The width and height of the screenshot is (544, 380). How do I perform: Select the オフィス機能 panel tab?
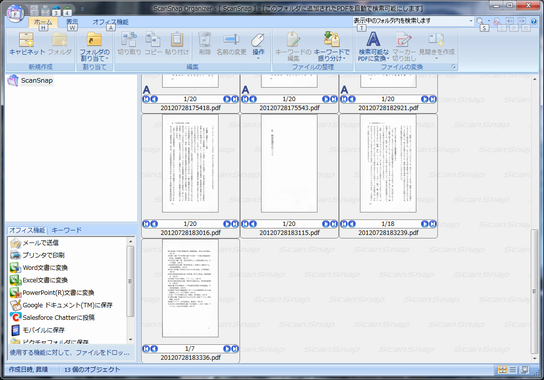tap(27, 230)
